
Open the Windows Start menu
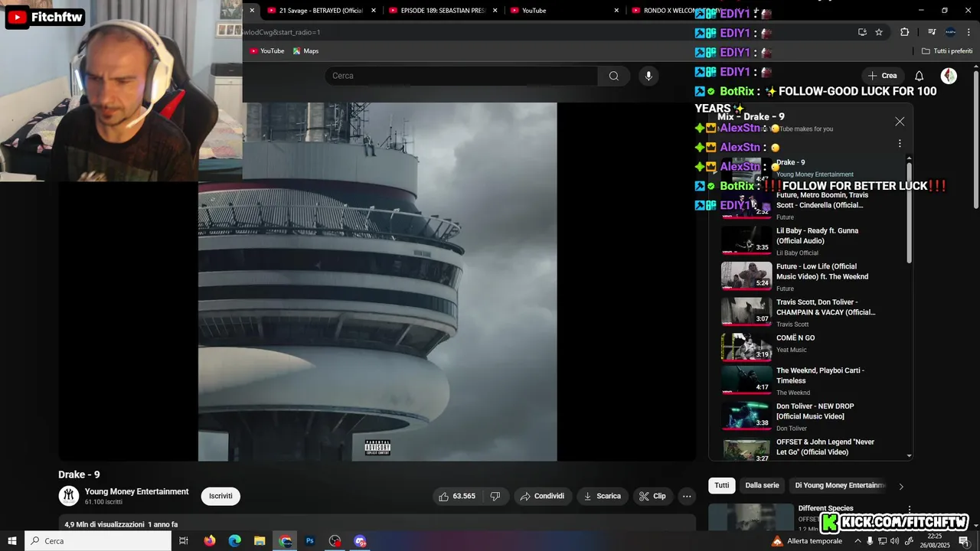[x=11, y=541]
